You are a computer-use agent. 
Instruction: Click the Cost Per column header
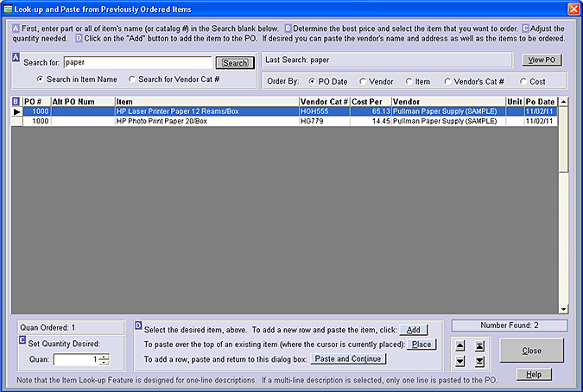pos(371,101)
